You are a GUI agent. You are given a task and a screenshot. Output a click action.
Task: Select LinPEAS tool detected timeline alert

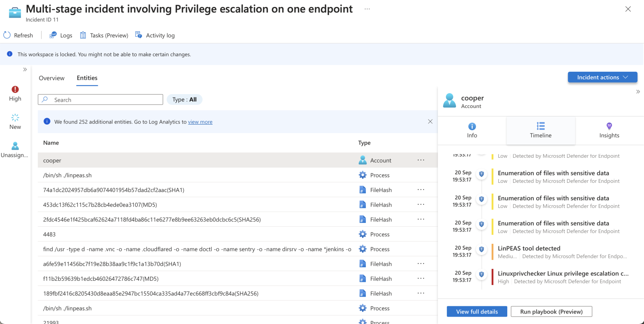(529, 248)
